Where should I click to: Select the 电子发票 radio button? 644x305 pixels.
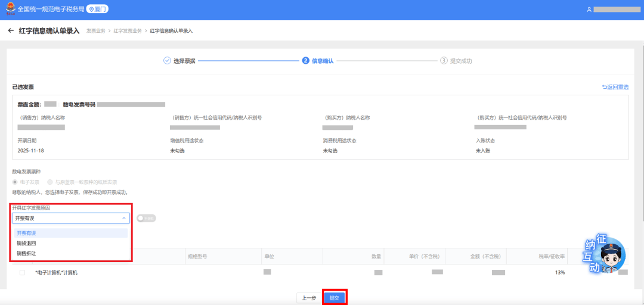point(15,182)
